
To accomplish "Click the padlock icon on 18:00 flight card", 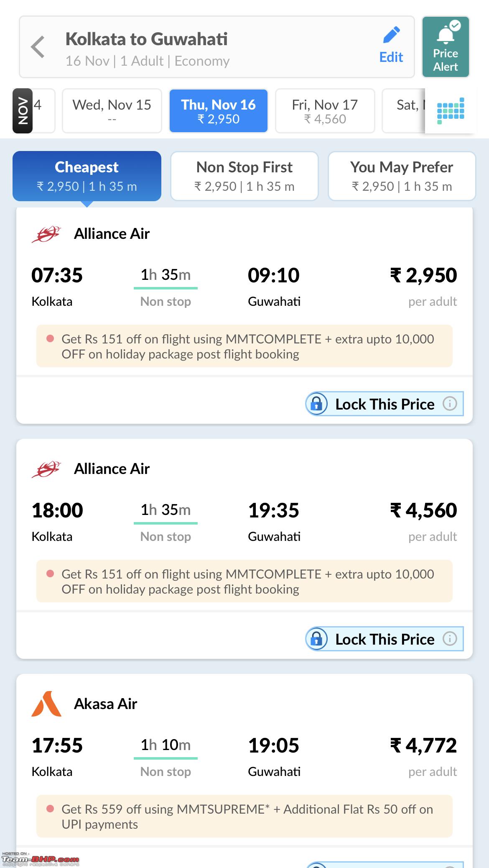I will click(317, 639).
